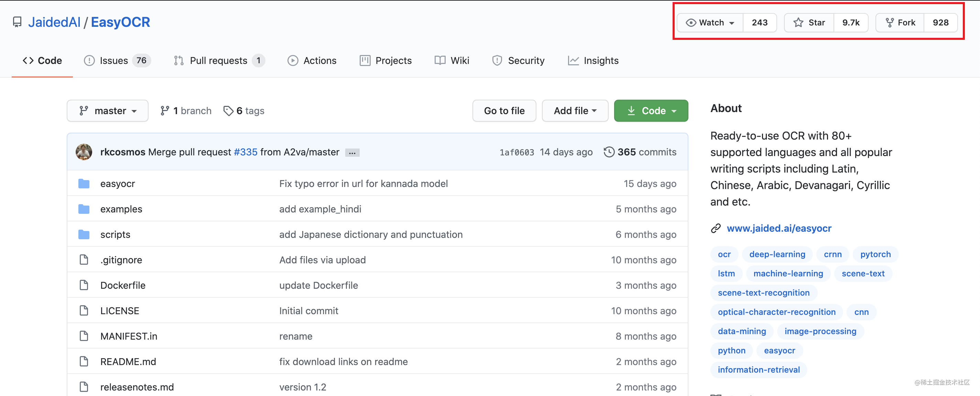Click the pytorch topic tag
This screenshot has width=980, height=396.
tap(875, 254)
